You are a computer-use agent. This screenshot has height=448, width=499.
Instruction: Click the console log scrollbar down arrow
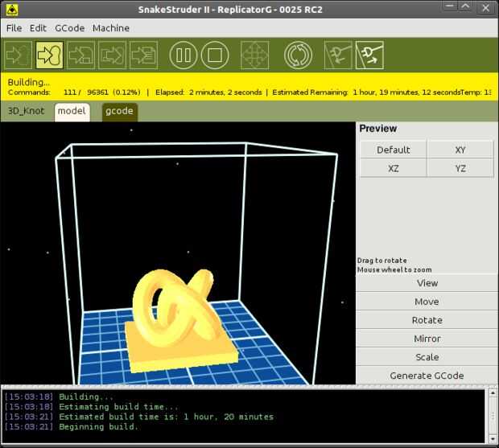493,439
